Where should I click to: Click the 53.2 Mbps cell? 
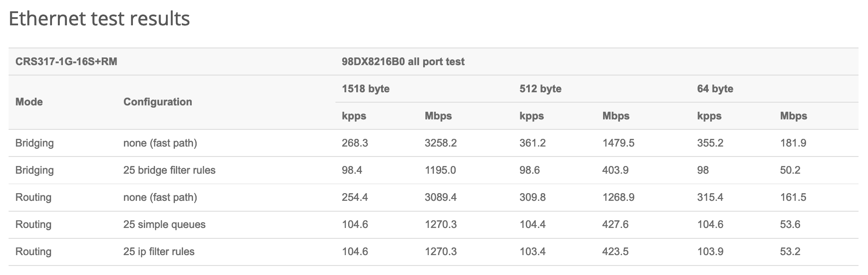(x=790, y=252)
